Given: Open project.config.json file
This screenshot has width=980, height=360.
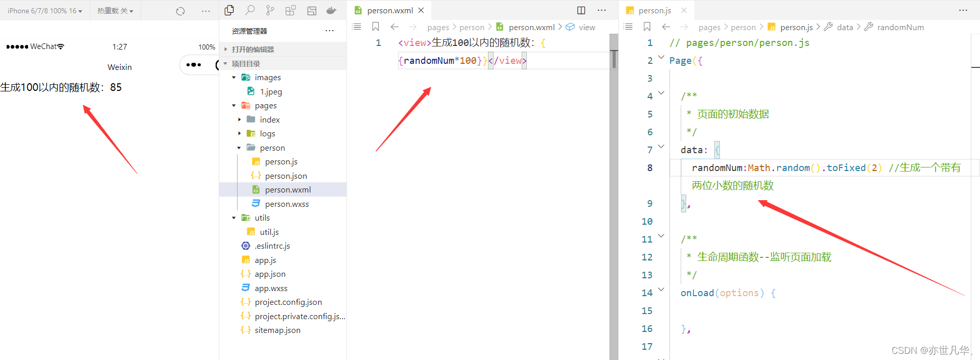Looking at the screenshot, I should [x=283, y=302].
